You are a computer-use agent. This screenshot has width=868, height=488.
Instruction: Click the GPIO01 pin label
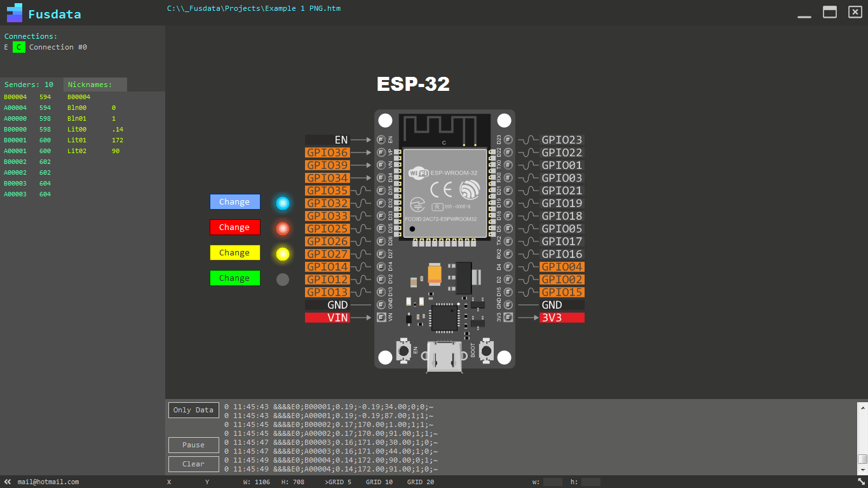(562, 165)
